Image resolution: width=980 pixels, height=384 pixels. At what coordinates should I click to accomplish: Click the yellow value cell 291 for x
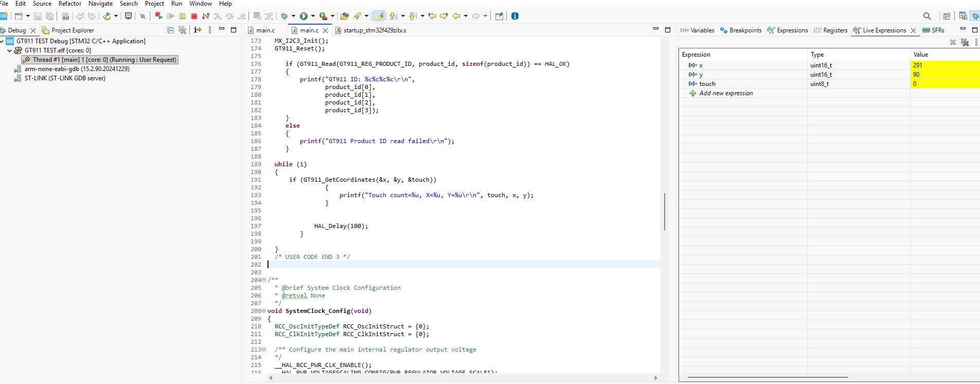[945, 65]
